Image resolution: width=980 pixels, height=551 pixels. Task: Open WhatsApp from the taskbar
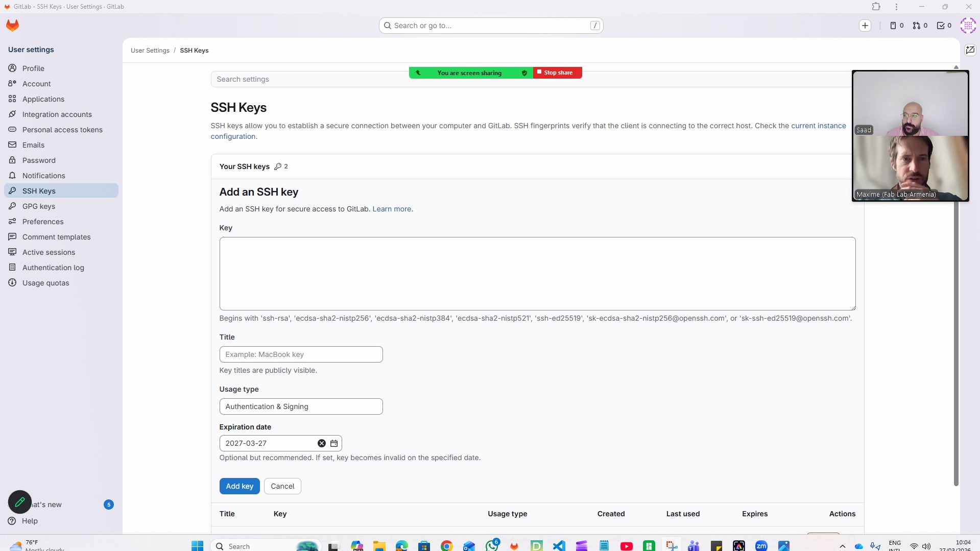[x=492, y=545]
